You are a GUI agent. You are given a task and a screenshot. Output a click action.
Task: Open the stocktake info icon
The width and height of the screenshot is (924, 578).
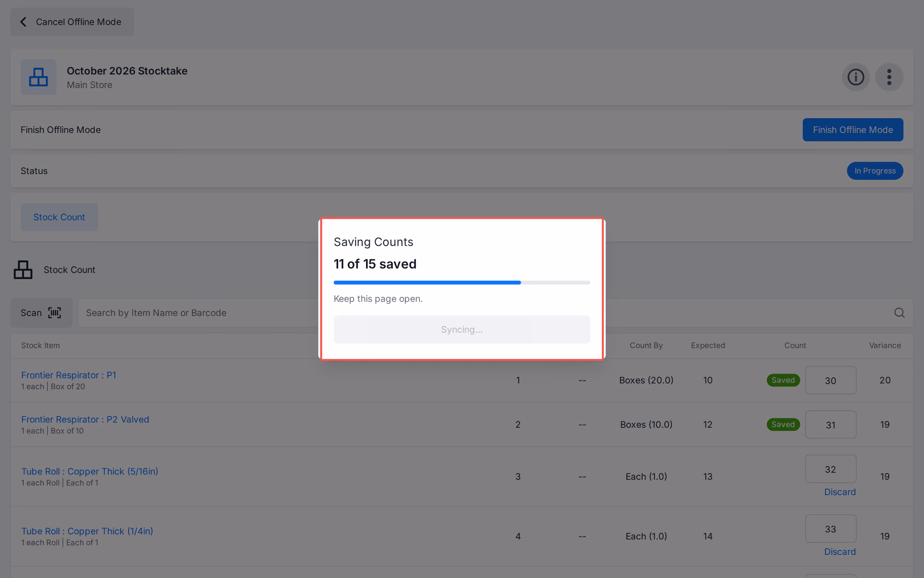coord(856,77)
